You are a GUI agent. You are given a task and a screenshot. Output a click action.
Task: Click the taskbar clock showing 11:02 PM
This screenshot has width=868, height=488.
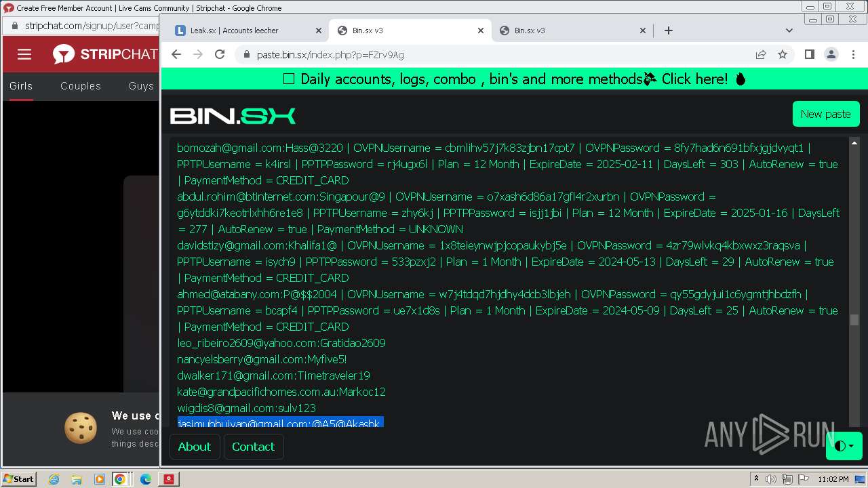click(833, 479)
